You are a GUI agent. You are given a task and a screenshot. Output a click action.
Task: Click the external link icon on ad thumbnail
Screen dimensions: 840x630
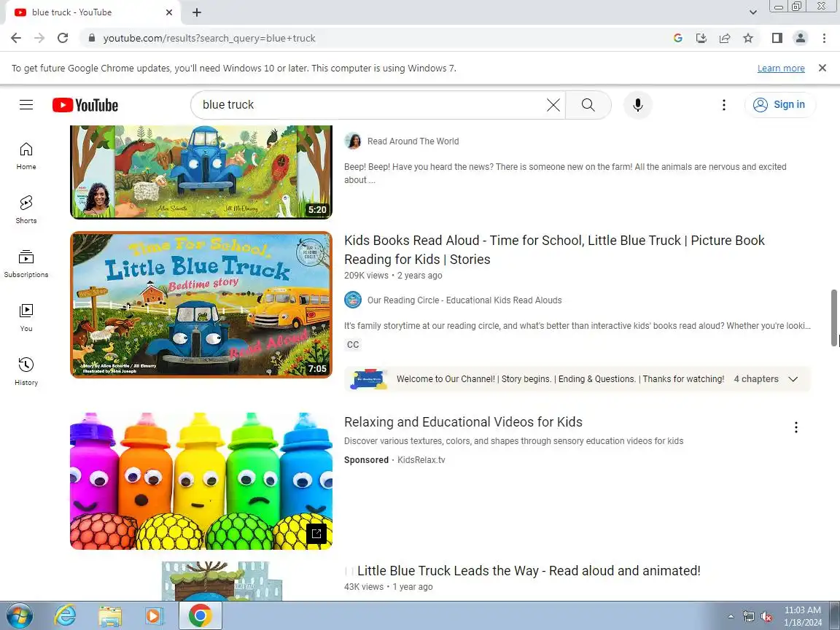pyautogui.click(x=316, y=534)
